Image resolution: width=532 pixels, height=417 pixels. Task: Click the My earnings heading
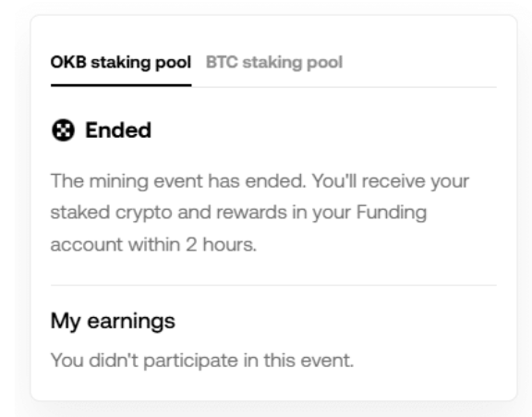(x=113, y=321)
